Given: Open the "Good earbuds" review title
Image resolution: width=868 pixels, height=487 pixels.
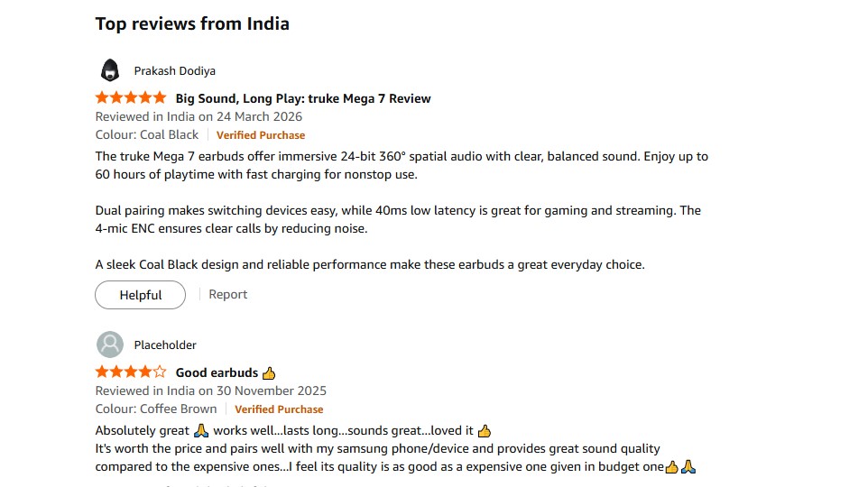Looking at the screenshot, I should (217, 372).
